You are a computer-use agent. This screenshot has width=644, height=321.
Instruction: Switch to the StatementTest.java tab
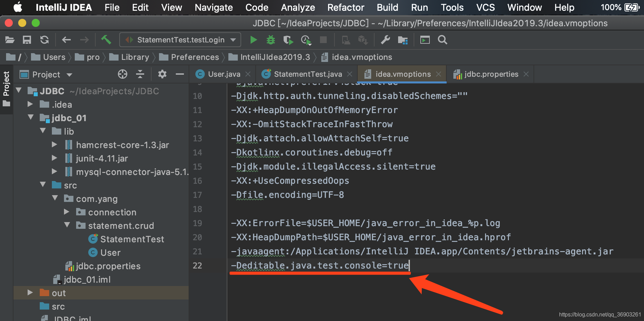coord(308,74)
